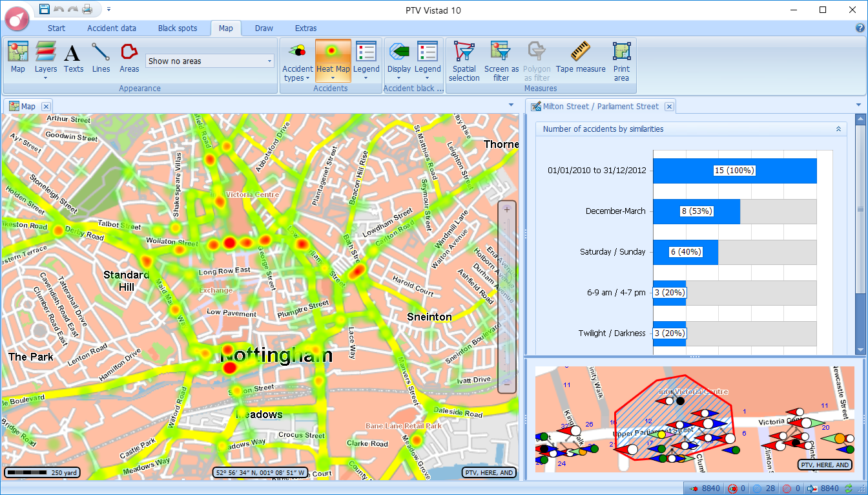This screenshot has height=495, width=868.
Task: Switch to the Black spots ribbon tab
Action: tap(178, 28)
